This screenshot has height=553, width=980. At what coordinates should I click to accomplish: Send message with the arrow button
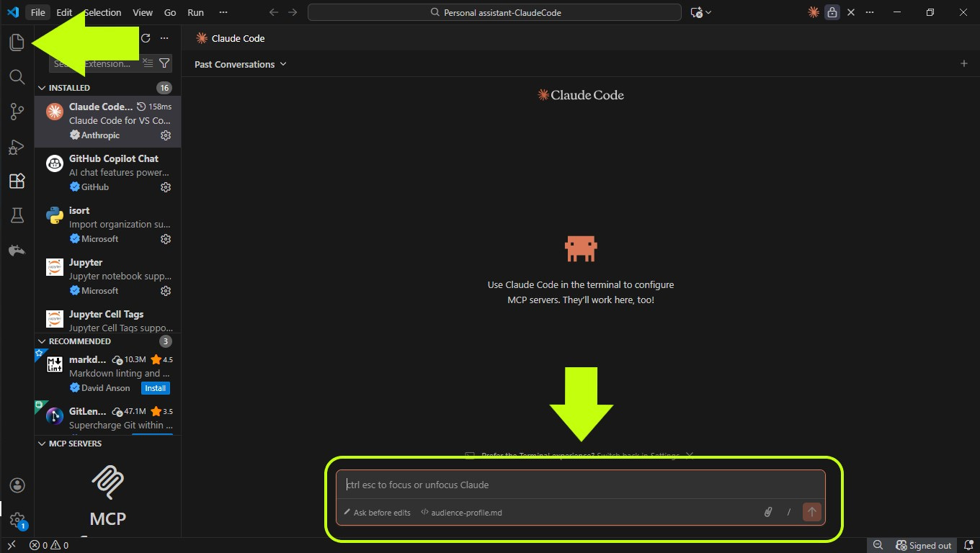[812, 512]
